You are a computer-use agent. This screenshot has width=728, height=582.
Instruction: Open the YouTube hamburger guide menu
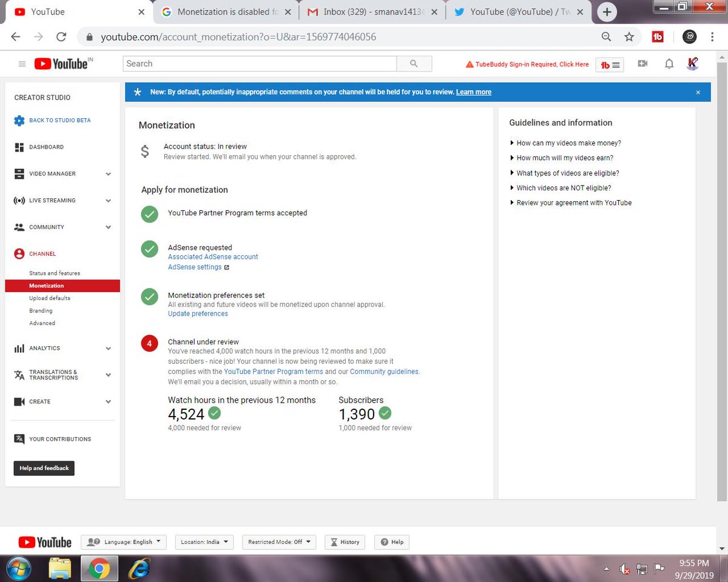(22, 64)
